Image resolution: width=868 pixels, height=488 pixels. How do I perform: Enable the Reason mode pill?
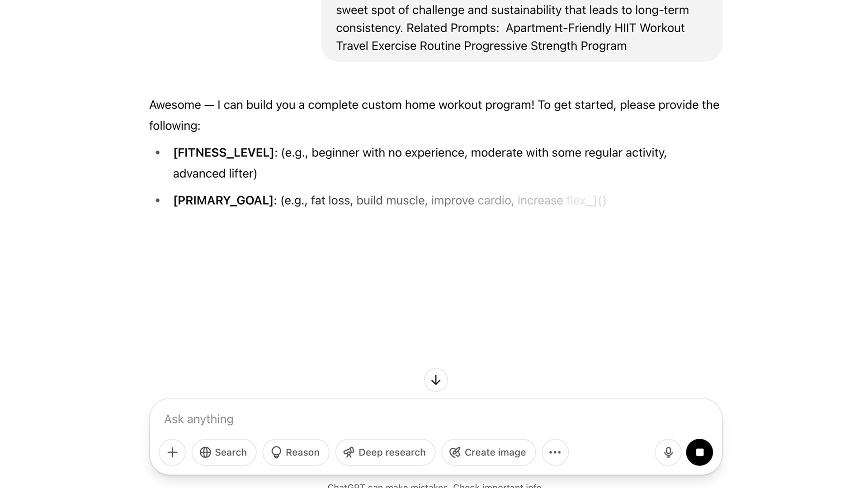tap(296, 452)
